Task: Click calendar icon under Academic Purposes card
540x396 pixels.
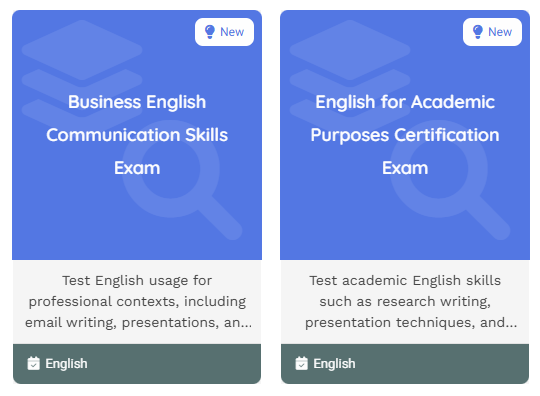Action: 301,363
